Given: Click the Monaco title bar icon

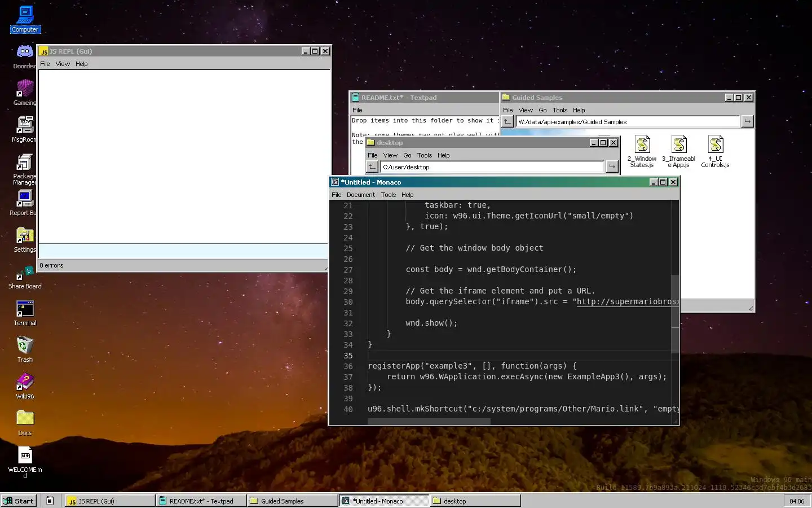Looking at the screenshot, I should [x=335, y=182].
